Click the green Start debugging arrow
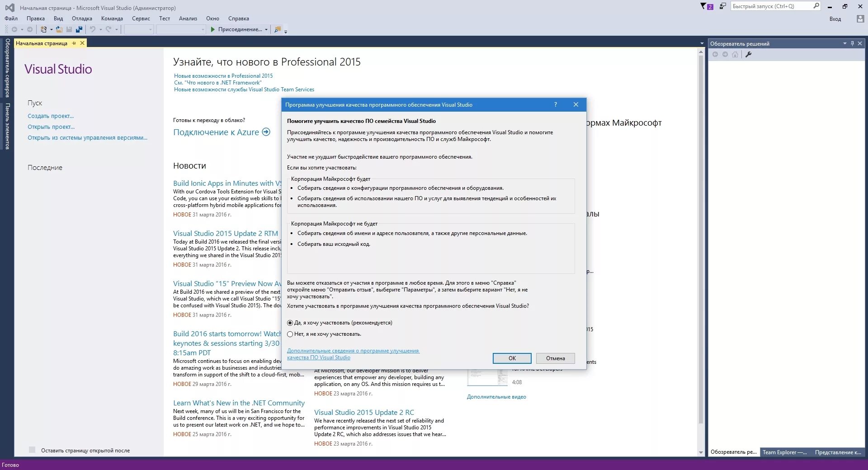Screen dimensions: 868x470 (212, 29)
